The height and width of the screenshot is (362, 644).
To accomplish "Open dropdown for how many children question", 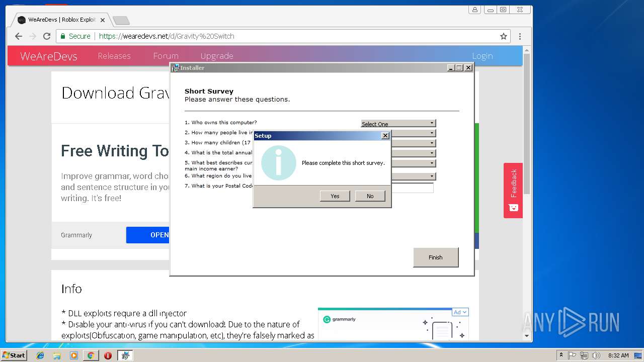I will tap(413, 143).
